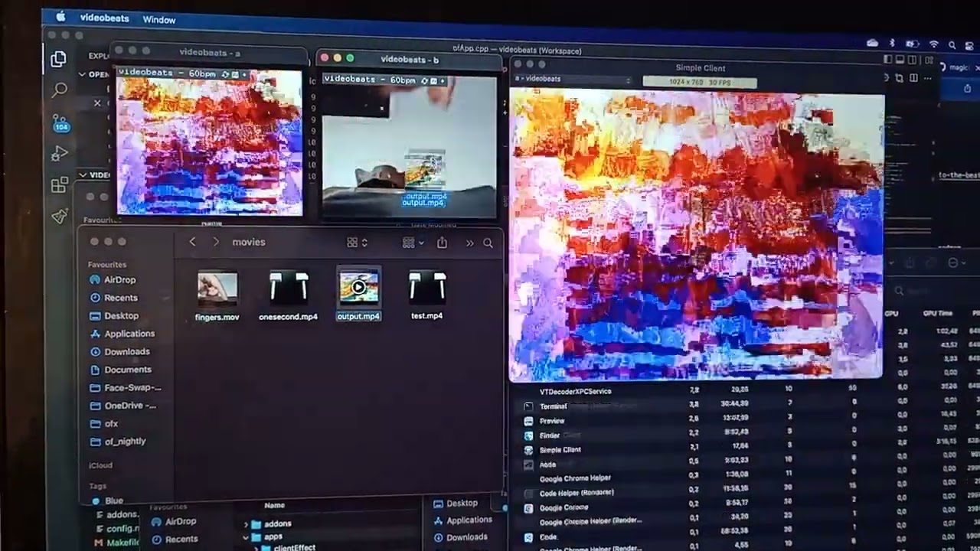Open the ofx folder in sidebar
980x551 pixels.
pyautogui.click(x=104, y=423)
